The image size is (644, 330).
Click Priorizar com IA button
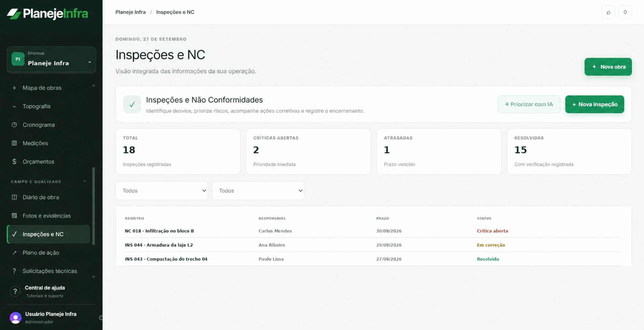pyautogui.click(x=529, y=104)
